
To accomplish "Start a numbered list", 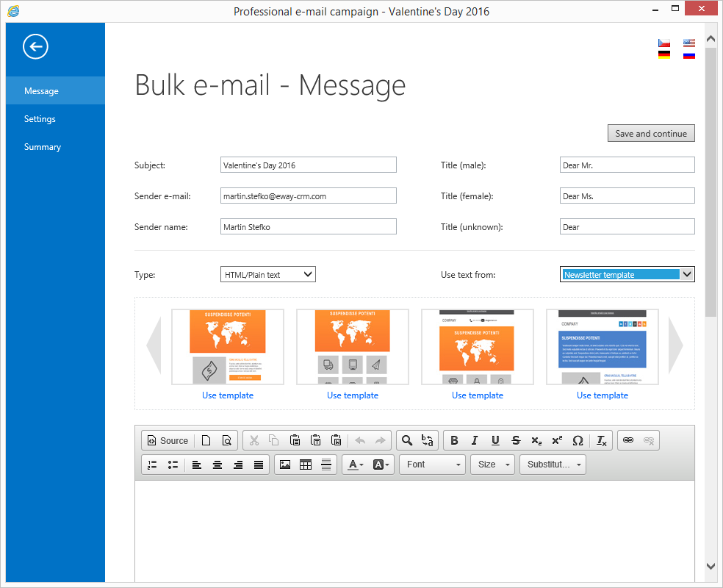I will coord(152,464).
